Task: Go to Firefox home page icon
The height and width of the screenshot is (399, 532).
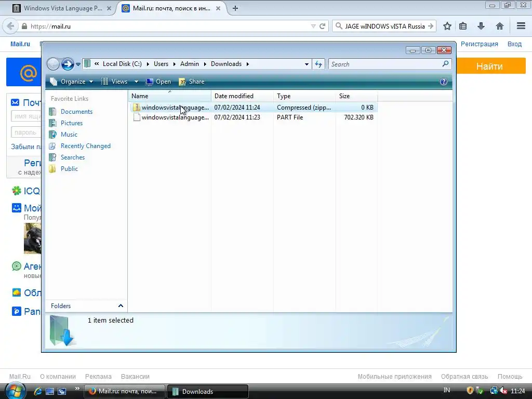Action: (x=499, y=26)
